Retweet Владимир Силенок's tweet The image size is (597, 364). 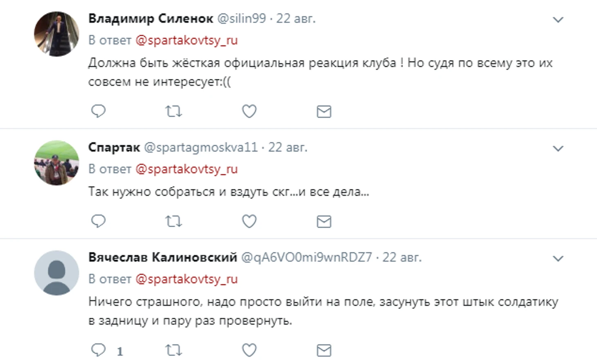[173, 111]
